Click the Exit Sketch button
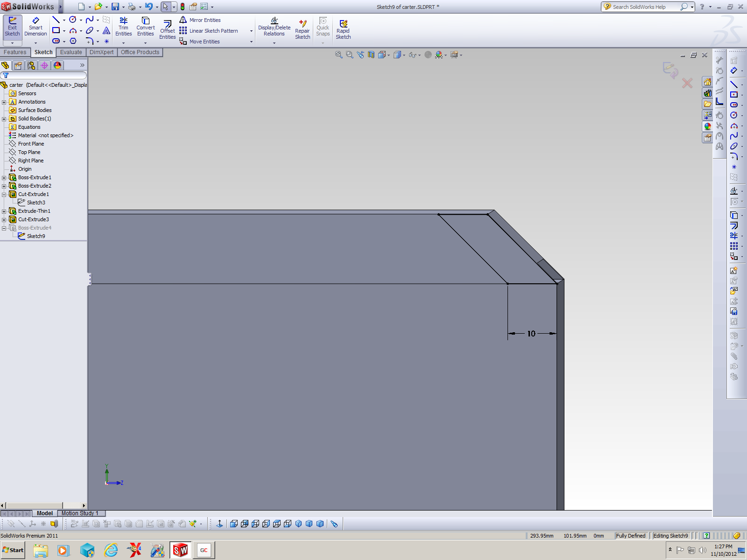 [x=12, y=27]
